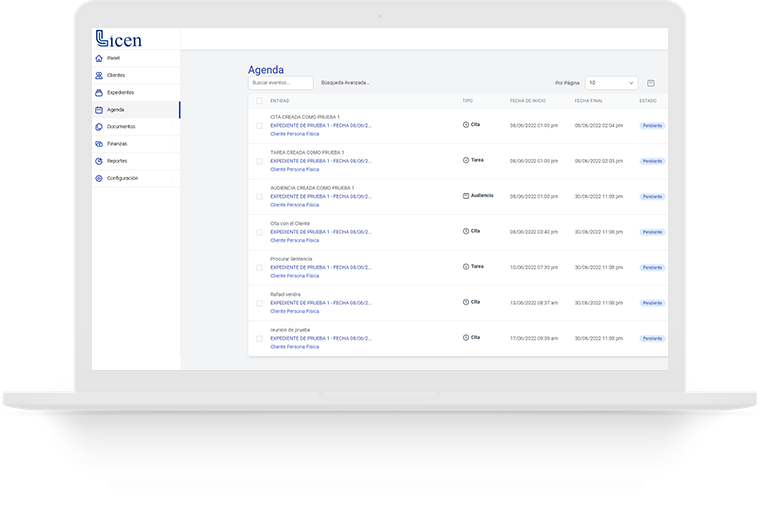Click the Configuración gear icon

coord(98,178)
